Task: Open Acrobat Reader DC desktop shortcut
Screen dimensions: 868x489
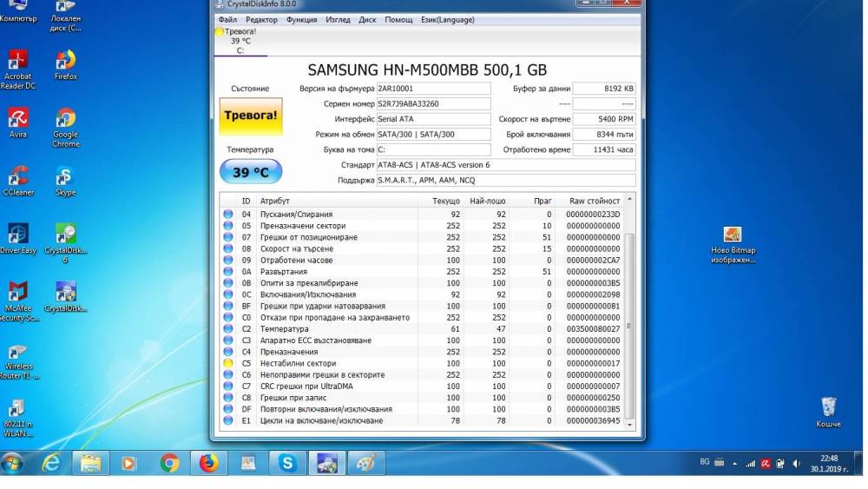Action: [x=17, y=69]
